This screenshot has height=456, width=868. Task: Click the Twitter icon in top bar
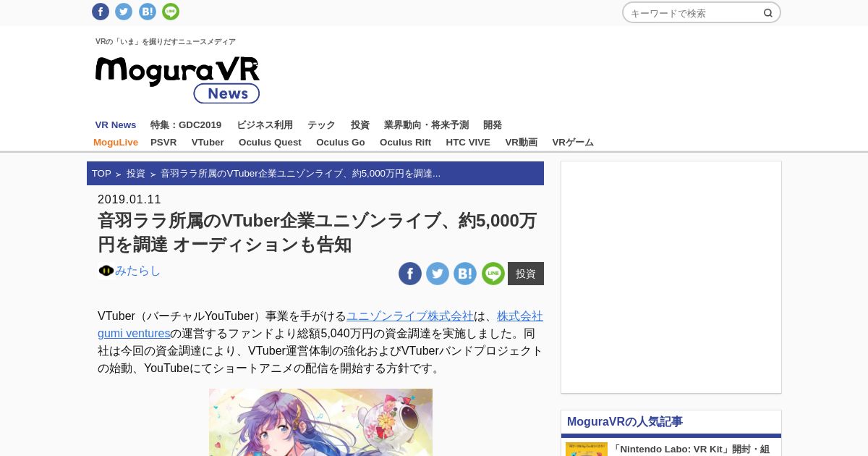(x=124, y=12)
